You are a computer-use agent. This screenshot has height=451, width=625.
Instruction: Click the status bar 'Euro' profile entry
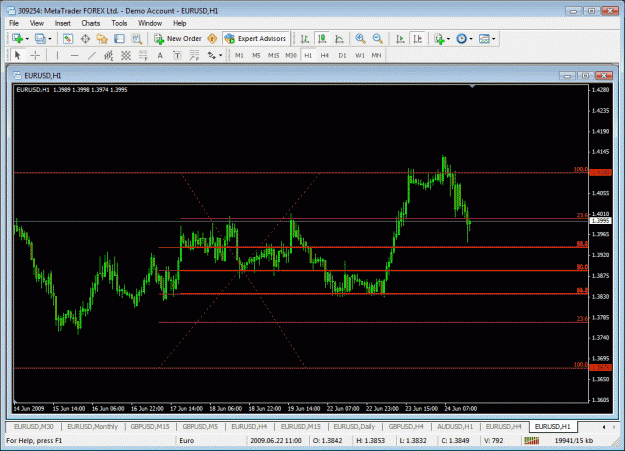[x=187, y=441]
